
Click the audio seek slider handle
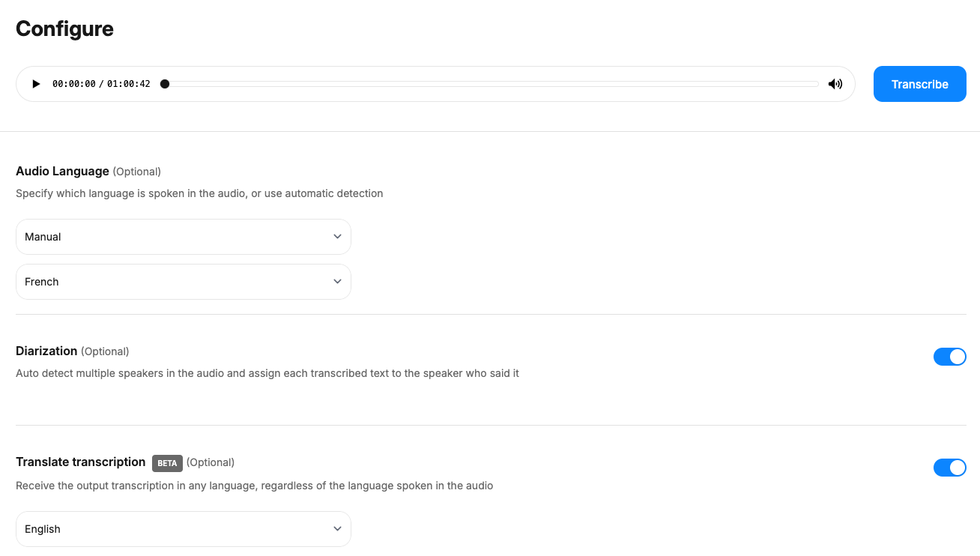165,84
